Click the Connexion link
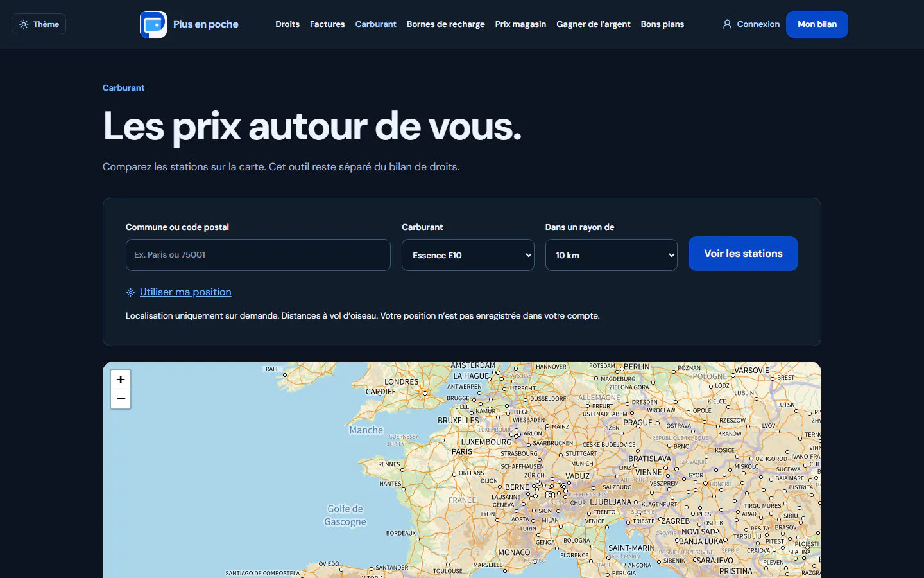Screen dimensions: 924x578 click(758, 24)
